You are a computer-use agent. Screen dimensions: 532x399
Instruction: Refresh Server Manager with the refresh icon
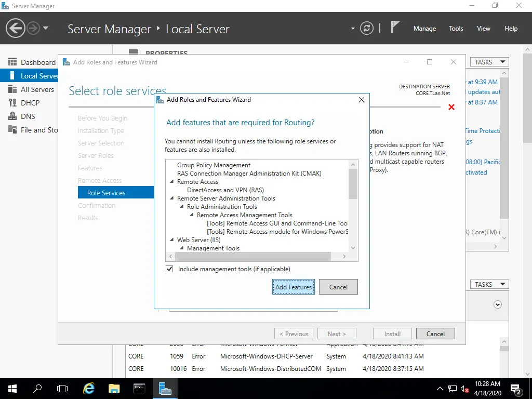click(x=367, y=28)
